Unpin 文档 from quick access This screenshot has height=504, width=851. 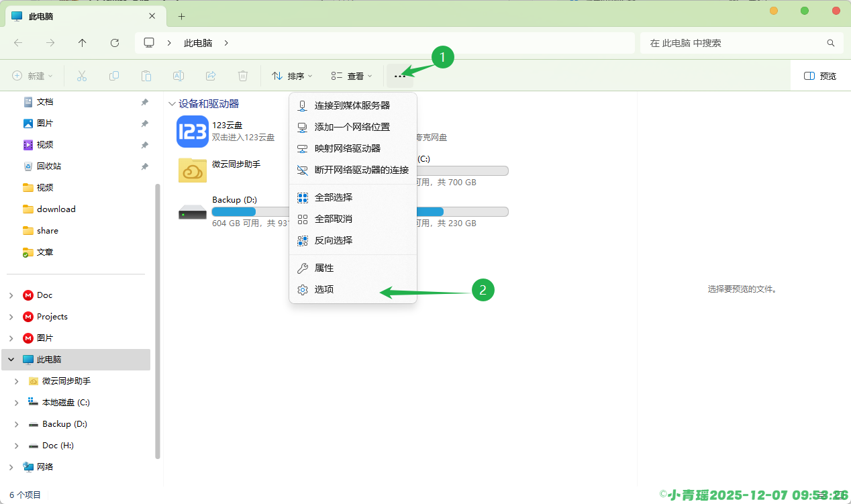click(x=144, y=102)
